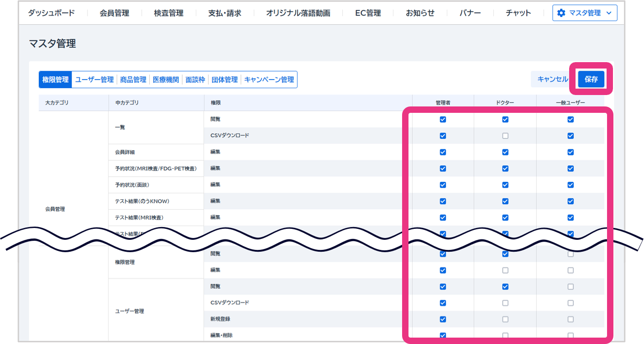
Task: Open 会員管理 in the top navigation
Action: coord(114,13)
